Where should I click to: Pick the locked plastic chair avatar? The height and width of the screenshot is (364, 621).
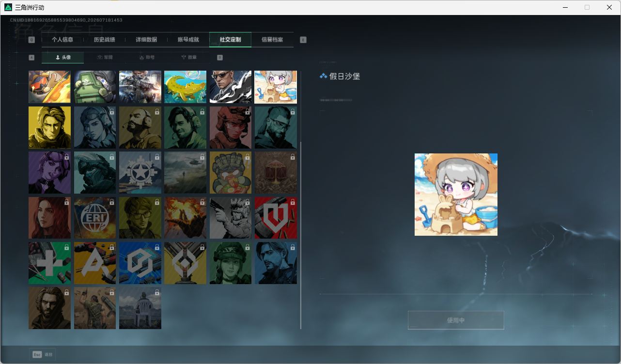[140, 308]
